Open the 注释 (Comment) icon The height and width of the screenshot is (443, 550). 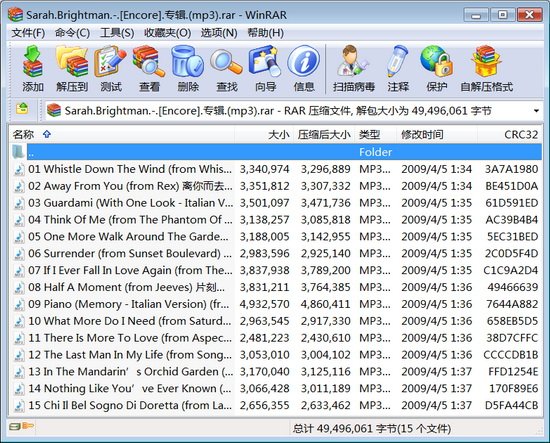398,69
